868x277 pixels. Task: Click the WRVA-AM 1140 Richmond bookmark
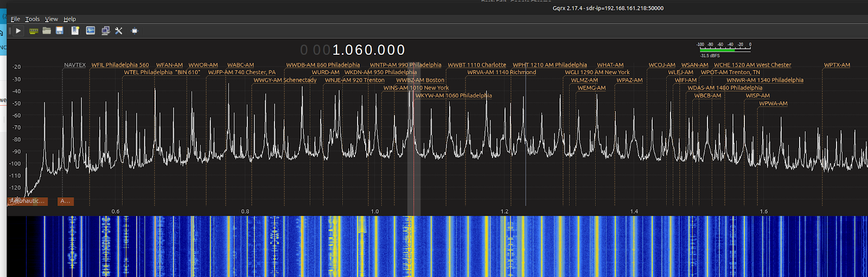pos(502,73)
